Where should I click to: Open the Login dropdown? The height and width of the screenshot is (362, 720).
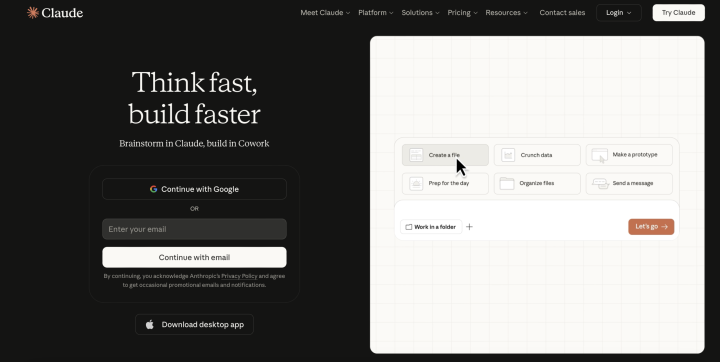point(619,12)
